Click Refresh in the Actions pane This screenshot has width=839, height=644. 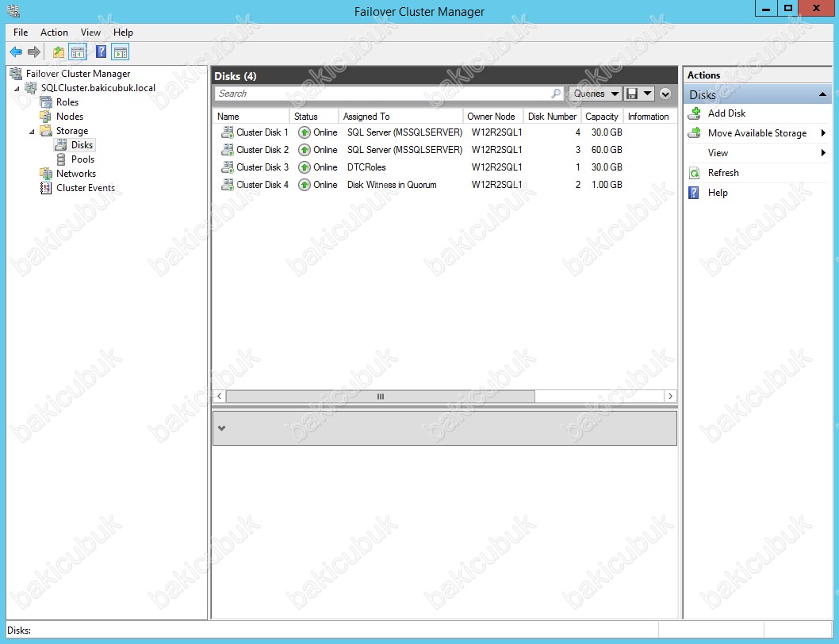point(723,173)
